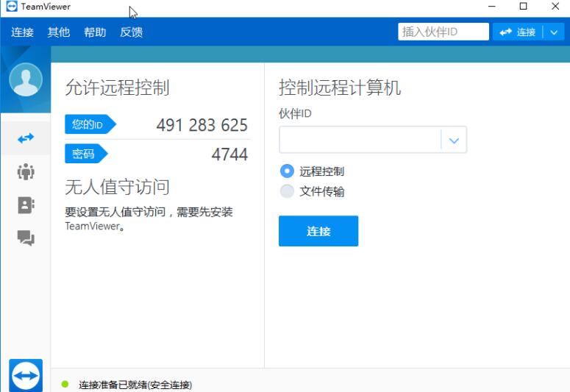Open the user profile avatar
This screenshot has width=570, height=392.
click(26, 79)
